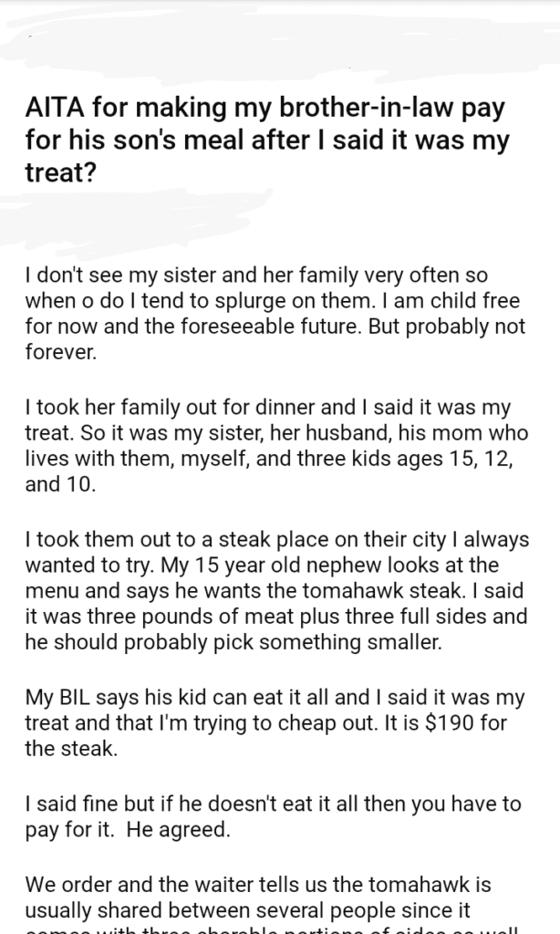Click the kids' ages "15, 12," text
Image resolution: width=560 pixels, height=934 pixels.
(479, 458)
